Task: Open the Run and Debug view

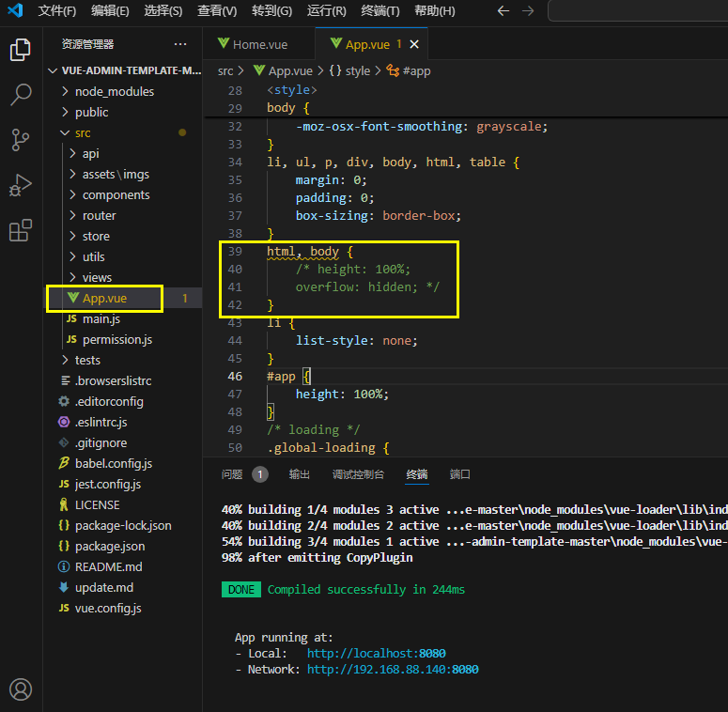Action: coord(21,185)
